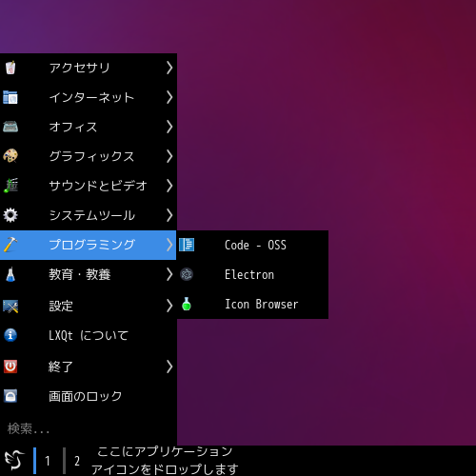Viewport: 476px width, 476px height.
Task: Click the Code - OSS app icon
Action: click(187, 245)
